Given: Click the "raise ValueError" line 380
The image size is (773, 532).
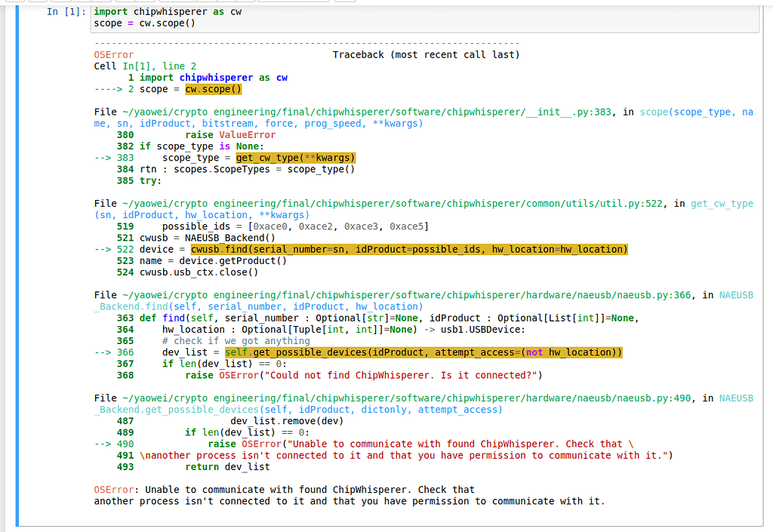Looking at the screenshot, I should point(230,135).
